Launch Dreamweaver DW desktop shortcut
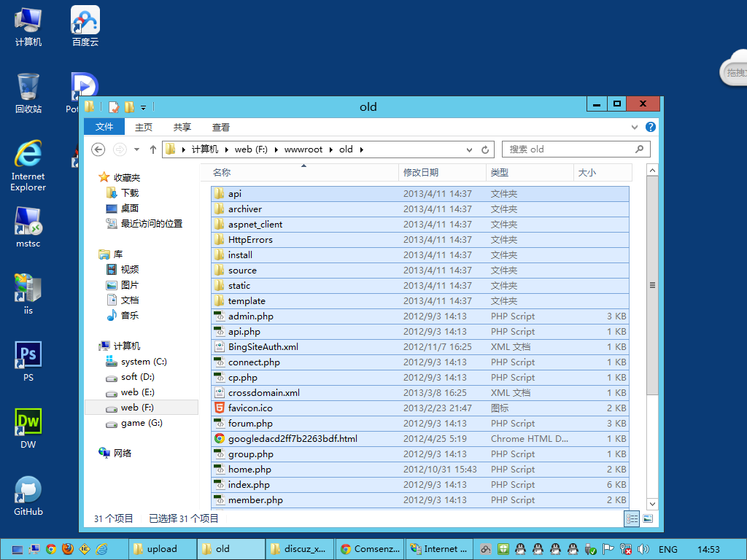 (28, 429)
